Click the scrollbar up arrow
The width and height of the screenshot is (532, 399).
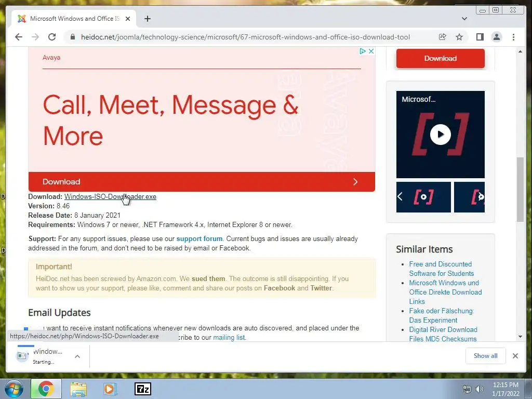click(520, 51)
